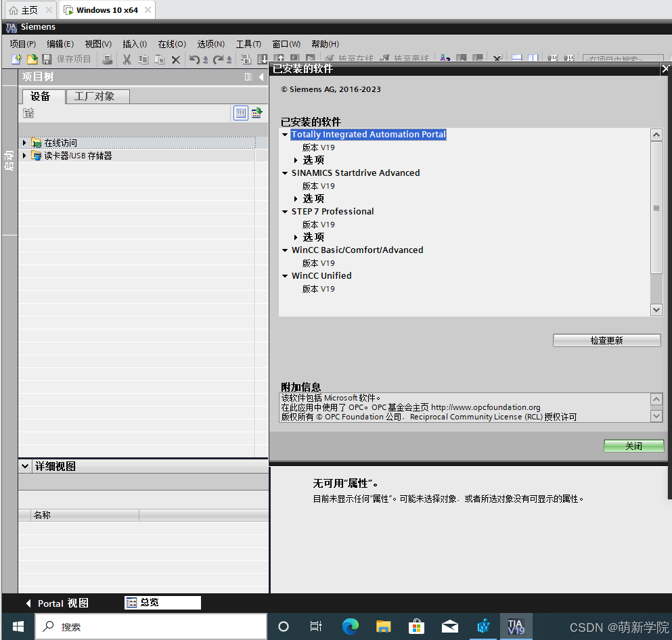Screen dimensions: 672x640
Task: Select the 设备 tab
Action: coord(43,96)
